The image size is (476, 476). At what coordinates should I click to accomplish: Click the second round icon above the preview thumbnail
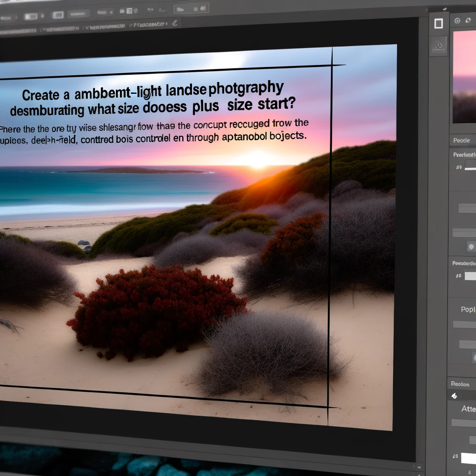468,20
